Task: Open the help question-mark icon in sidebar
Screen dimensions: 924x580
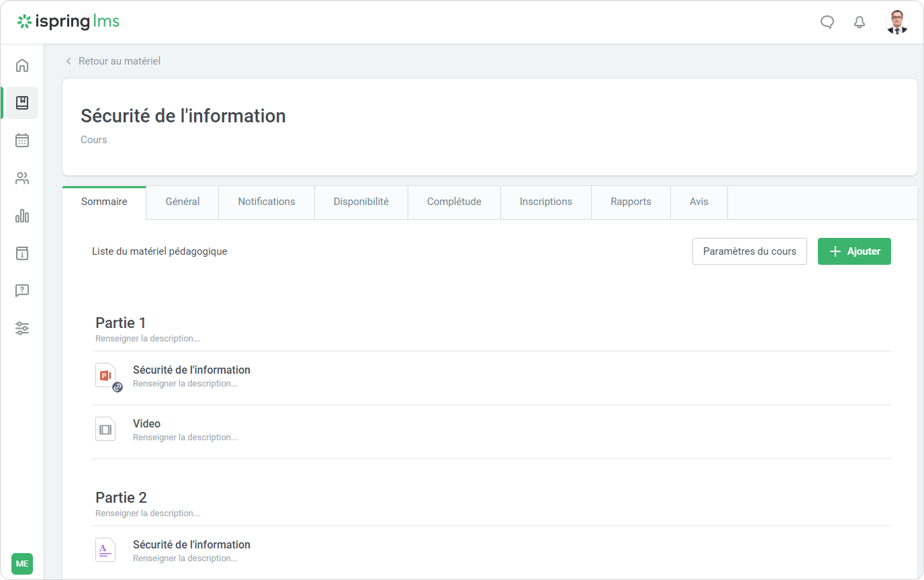Action: 22,291
